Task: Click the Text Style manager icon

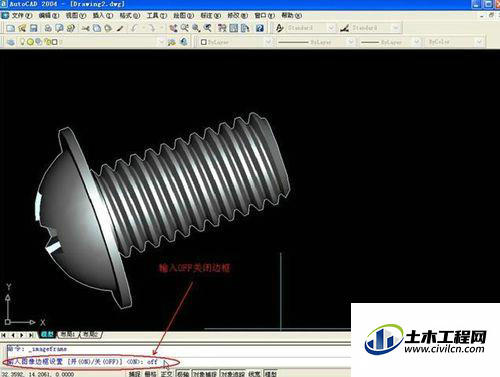Action: tap(280, 28)
